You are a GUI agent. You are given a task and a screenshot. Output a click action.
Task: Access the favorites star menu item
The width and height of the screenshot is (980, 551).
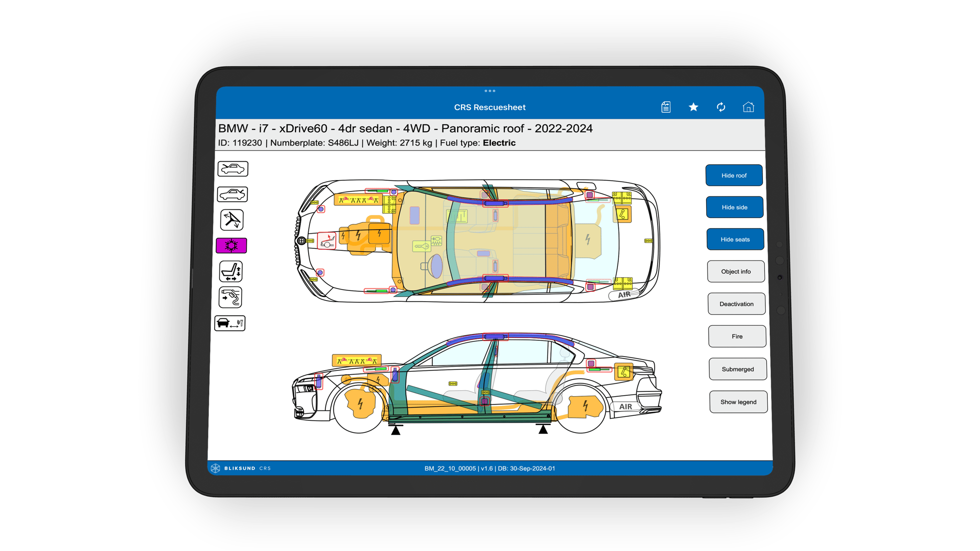[x=694, y=107]
